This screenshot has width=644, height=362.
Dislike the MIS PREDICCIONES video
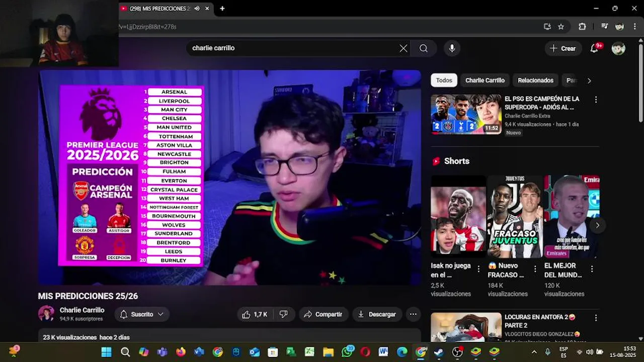click(x=284, y=314)
